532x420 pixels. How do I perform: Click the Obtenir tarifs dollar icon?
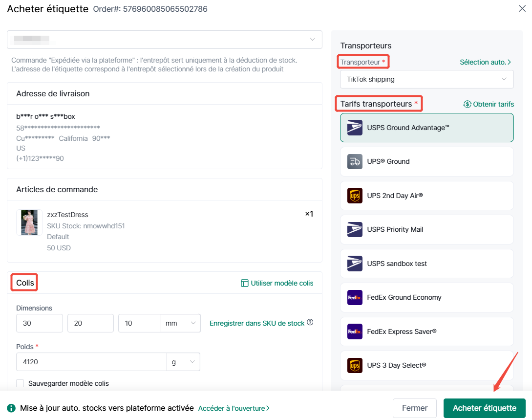(467, 104)
